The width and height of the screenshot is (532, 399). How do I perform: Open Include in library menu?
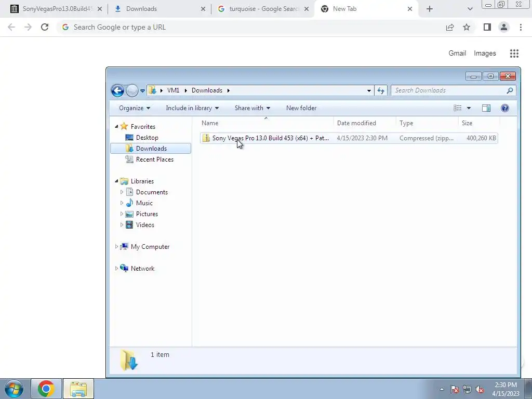[x=192, y=108]
